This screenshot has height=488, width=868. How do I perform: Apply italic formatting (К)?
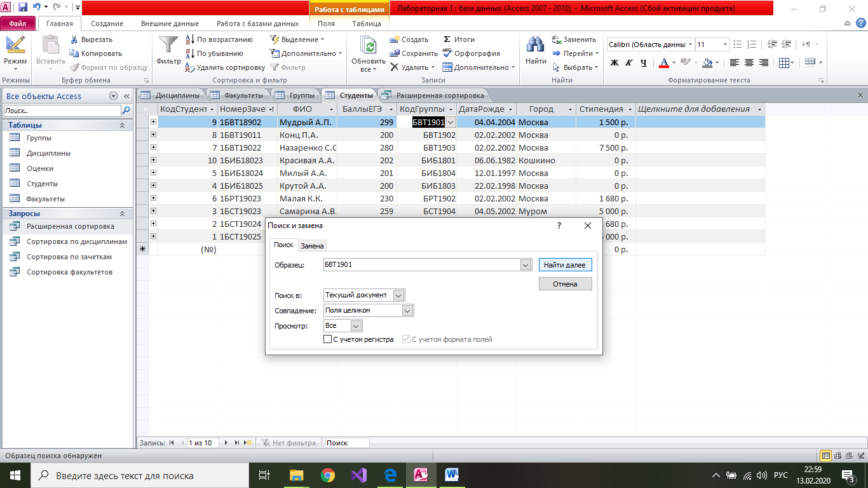pos(629,62)
